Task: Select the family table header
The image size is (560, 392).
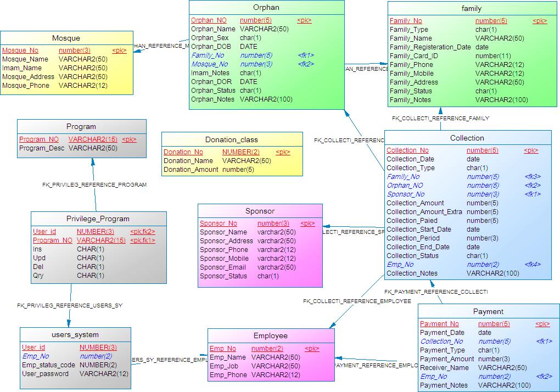Action: pos(471,8)
